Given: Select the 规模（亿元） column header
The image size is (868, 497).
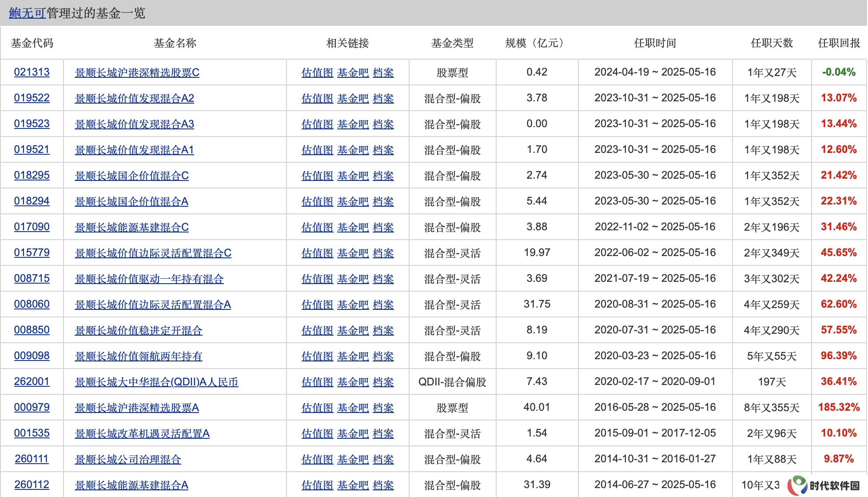Looking at the screenshot, I should point(537,43).
